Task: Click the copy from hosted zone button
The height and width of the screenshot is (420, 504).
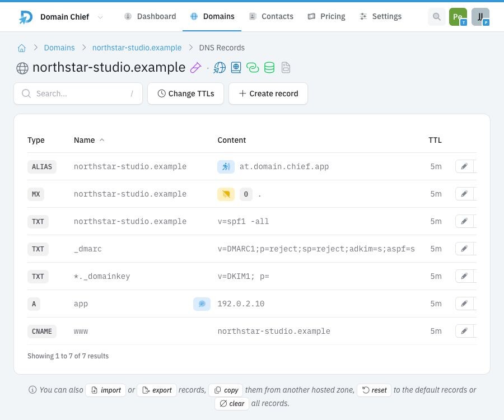Action: tap(226, 390)
